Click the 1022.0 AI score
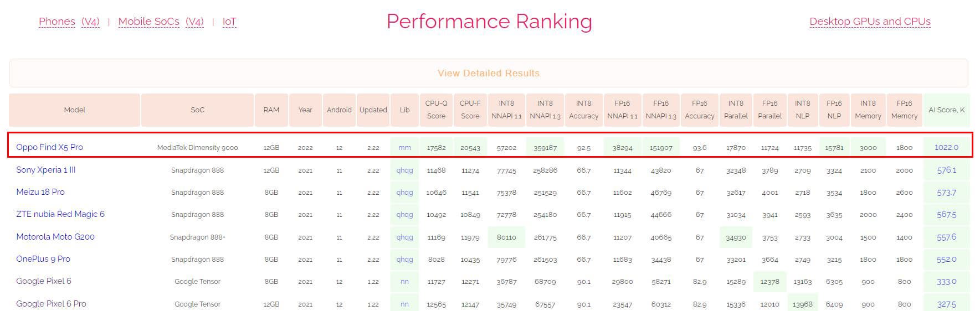 click(x=946, y=147)
